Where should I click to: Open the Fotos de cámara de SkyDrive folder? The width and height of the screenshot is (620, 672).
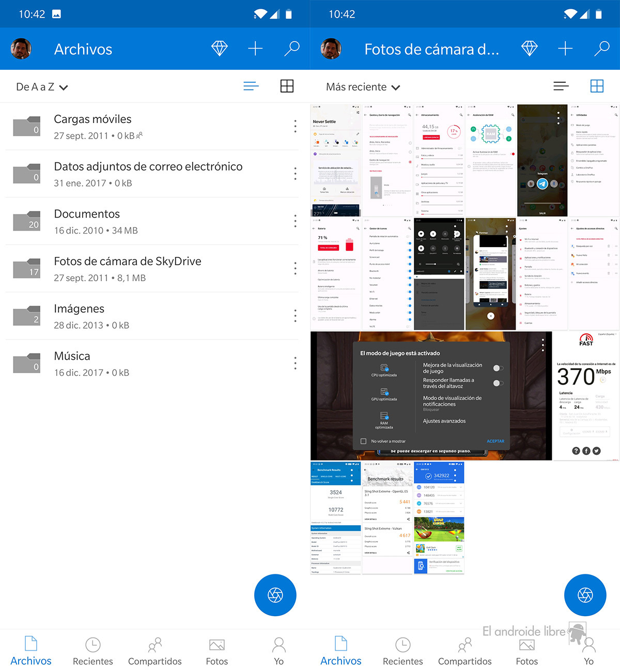pyautogui.click(x=127, y=269)
